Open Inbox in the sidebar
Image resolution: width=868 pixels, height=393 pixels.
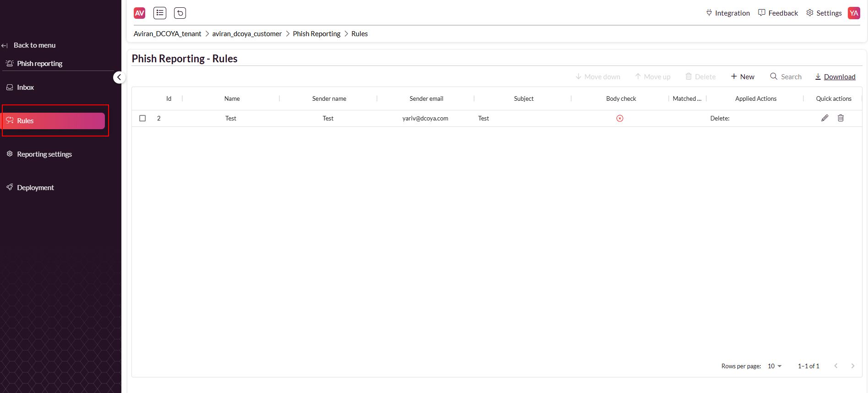point(26,87)
